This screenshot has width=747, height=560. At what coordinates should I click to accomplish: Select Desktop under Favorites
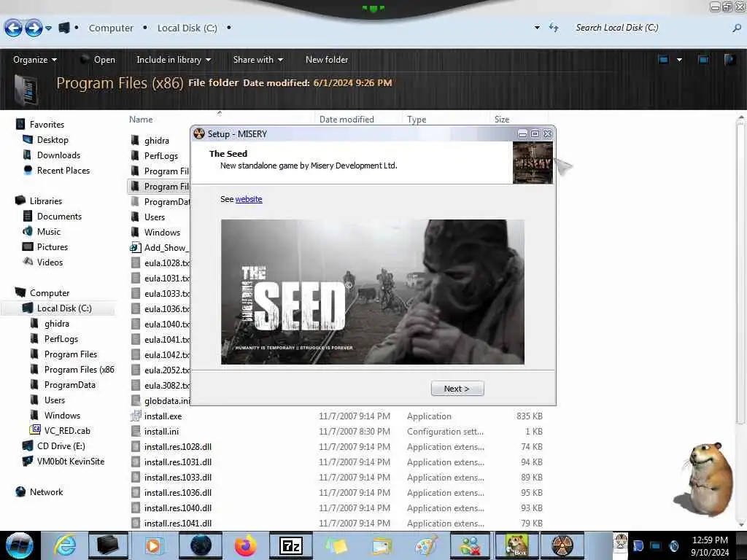pyautogui.click(x=53, y=139)
